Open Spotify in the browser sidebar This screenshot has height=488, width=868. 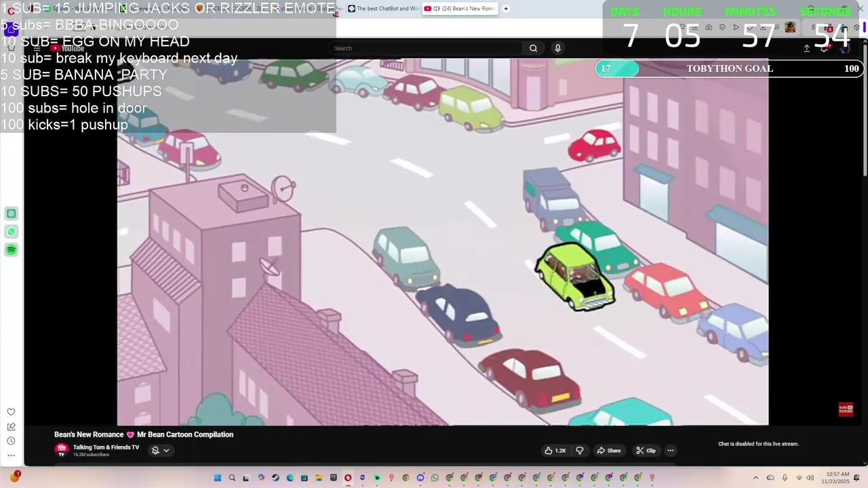pyautogui.click(x=12, y=250)
